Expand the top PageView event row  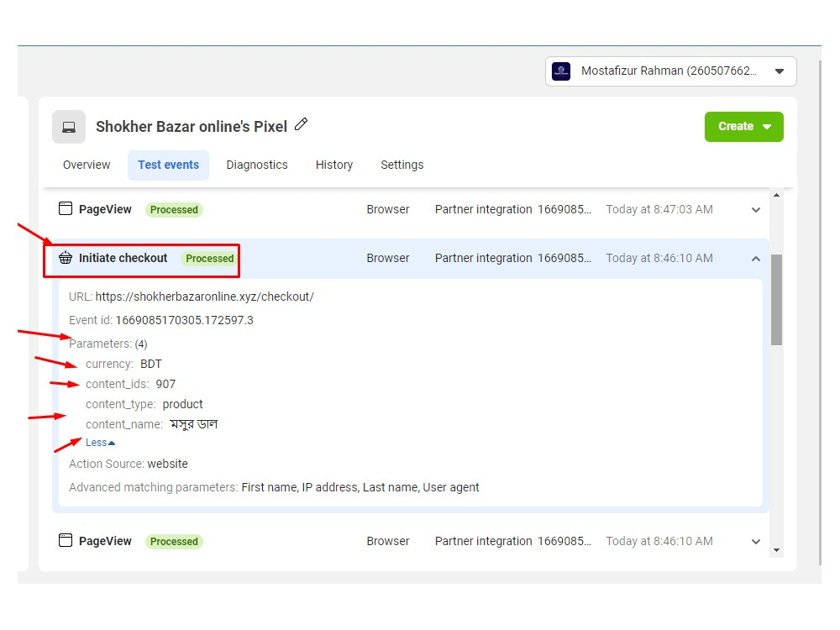[x=755, y=209]
